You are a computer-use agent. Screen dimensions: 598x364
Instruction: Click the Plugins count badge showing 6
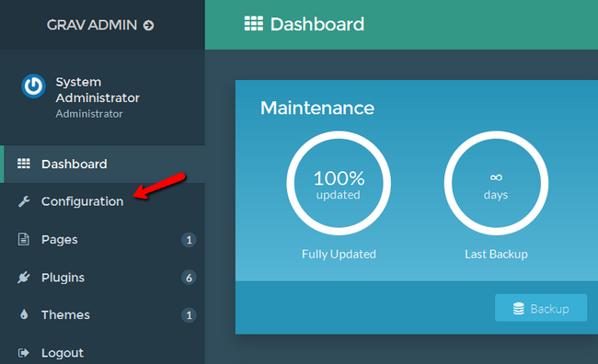[x=189, y=278]
